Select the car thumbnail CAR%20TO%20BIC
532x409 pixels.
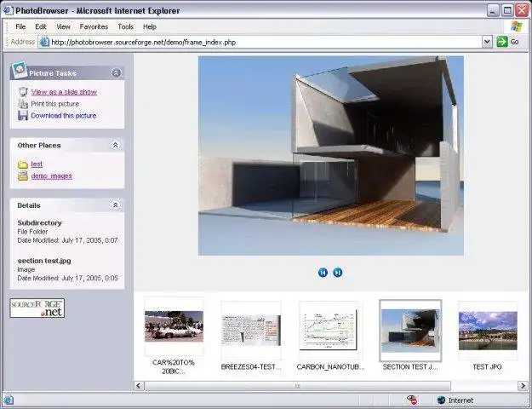pos(174,326)
